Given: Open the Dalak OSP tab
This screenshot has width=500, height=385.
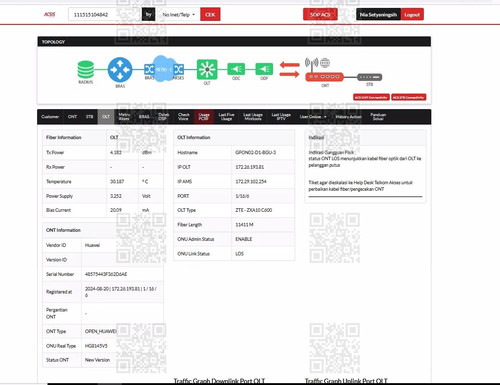Looking at the screenshot, I should [x=163, y=117].
